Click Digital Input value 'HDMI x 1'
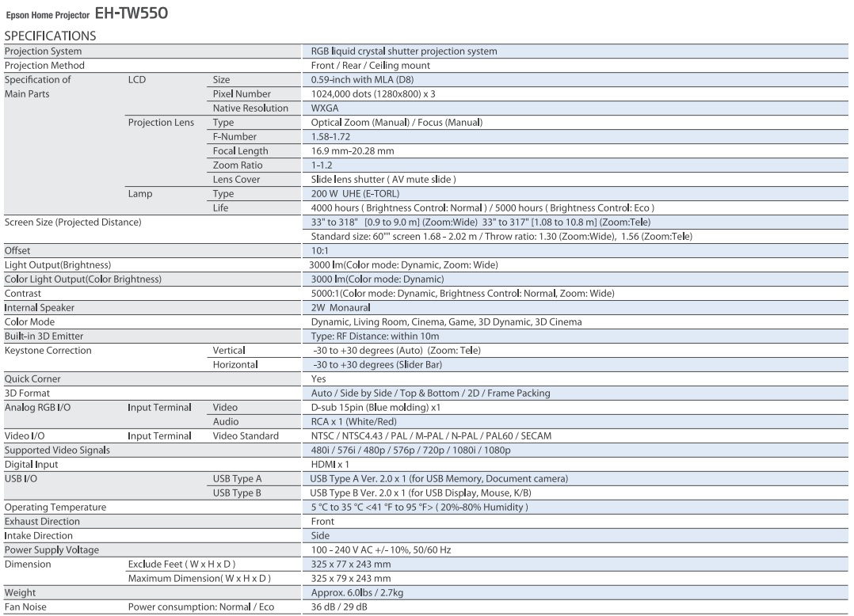Image resolution: width=854 pixels, height=616 pixels. coord(330,464)
